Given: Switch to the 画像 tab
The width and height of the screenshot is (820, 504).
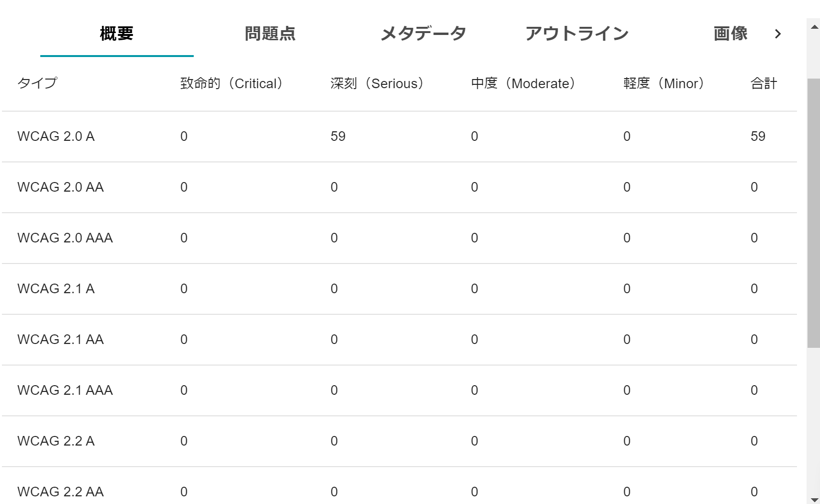Looking at the screenshot, I should 730,34.
